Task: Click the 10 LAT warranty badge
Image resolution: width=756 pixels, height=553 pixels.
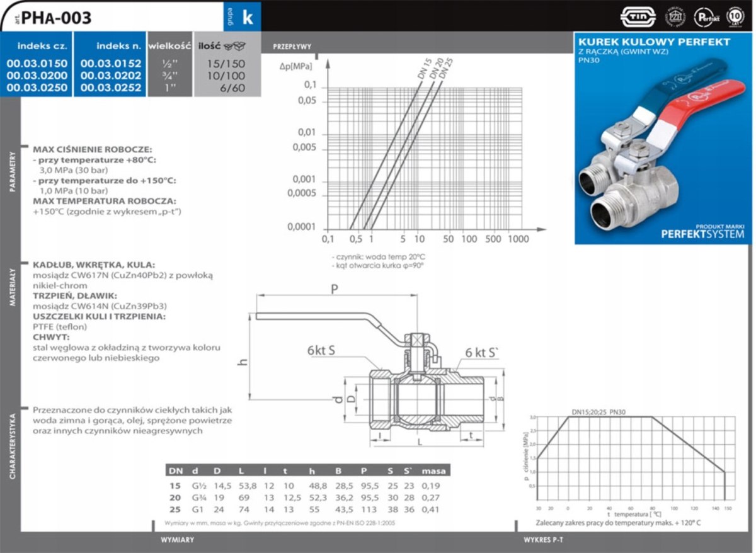Action: pos(735,15)
